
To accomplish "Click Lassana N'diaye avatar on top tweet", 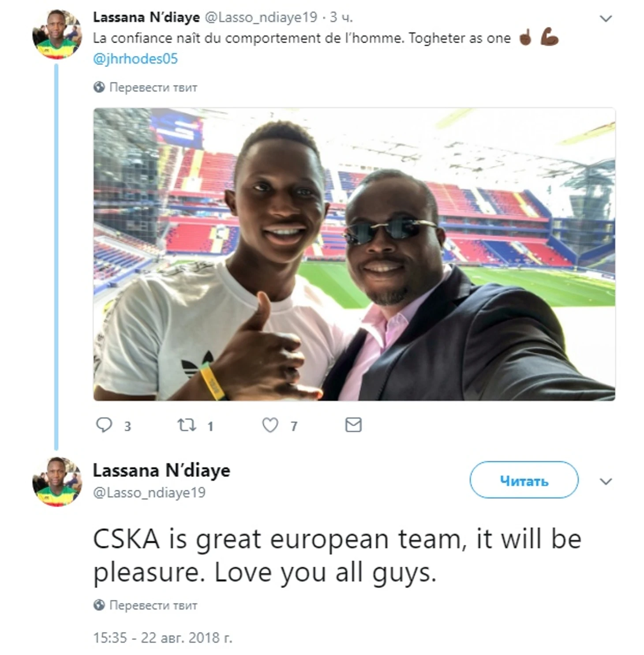I will [57, 34].
